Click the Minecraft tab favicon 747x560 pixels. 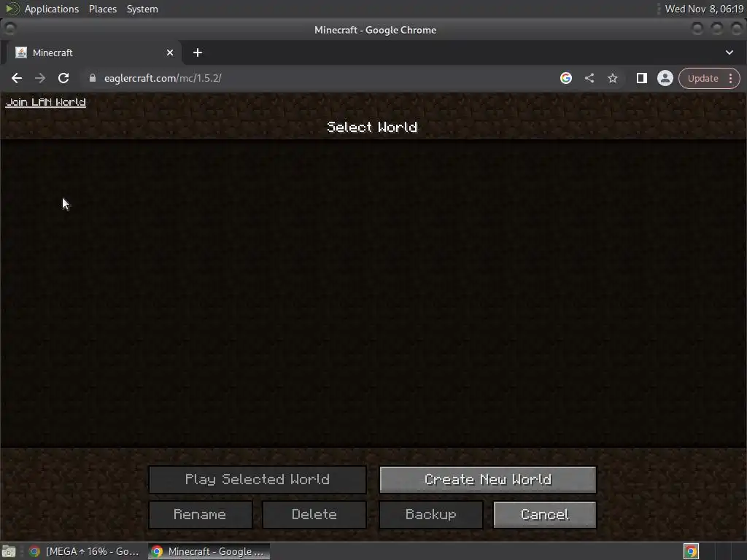point(21,52)
